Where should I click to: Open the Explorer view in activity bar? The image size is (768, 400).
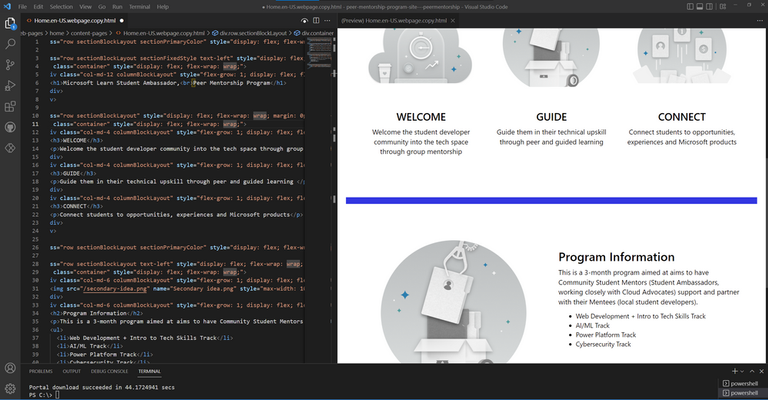point(10,23)
